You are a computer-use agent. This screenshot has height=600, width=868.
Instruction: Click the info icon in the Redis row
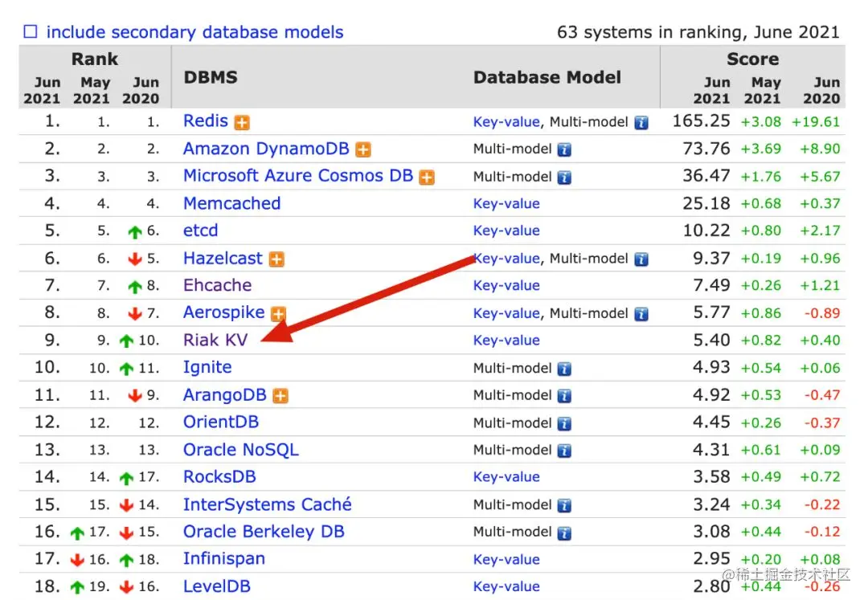pyautogui.click(x=641, y=122)
